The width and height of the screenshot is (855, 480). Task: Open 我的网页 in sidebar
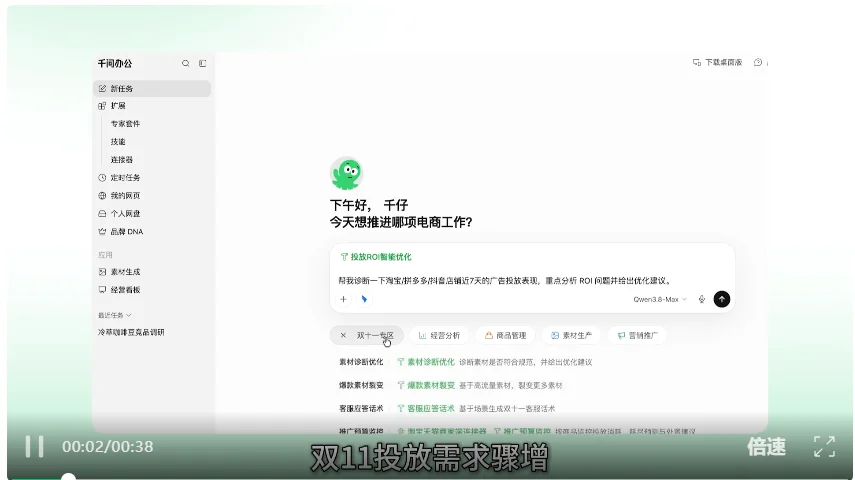click(119, 196)
